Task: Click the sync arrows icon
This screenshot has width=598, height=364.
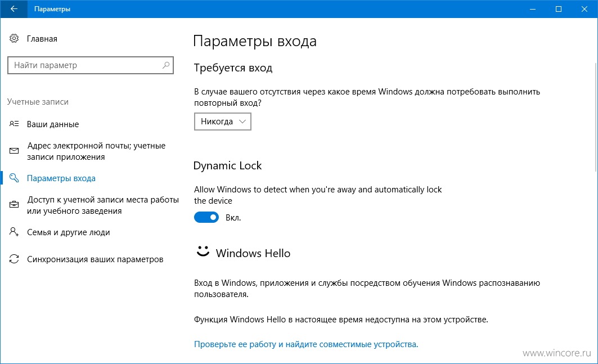Action: [x=14, y=259]
